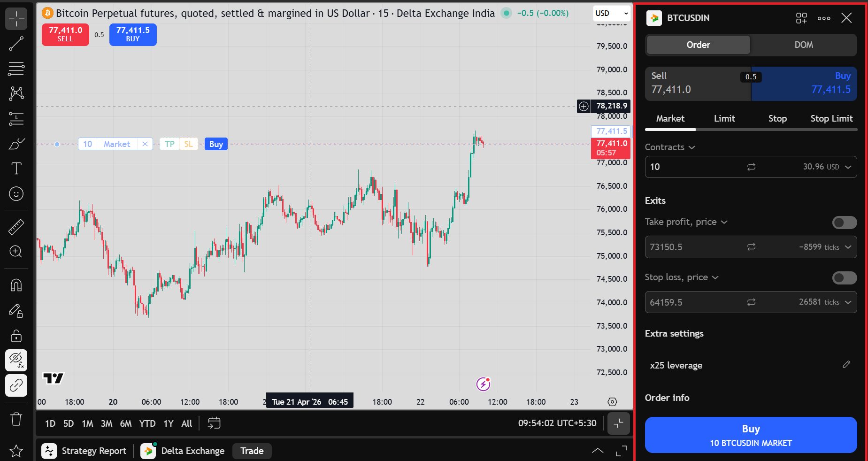
Task: Click the lightning flash alert icon
Action: click(483, 384)
